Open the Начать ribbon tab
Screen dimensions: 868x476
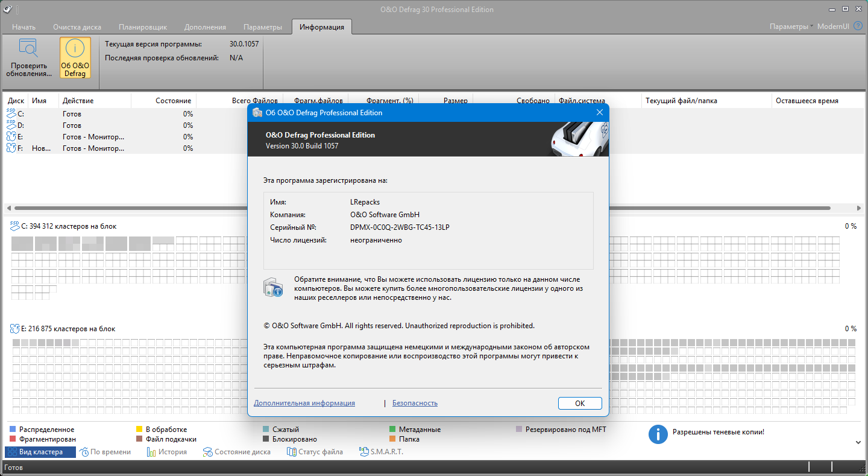[24, 27]
